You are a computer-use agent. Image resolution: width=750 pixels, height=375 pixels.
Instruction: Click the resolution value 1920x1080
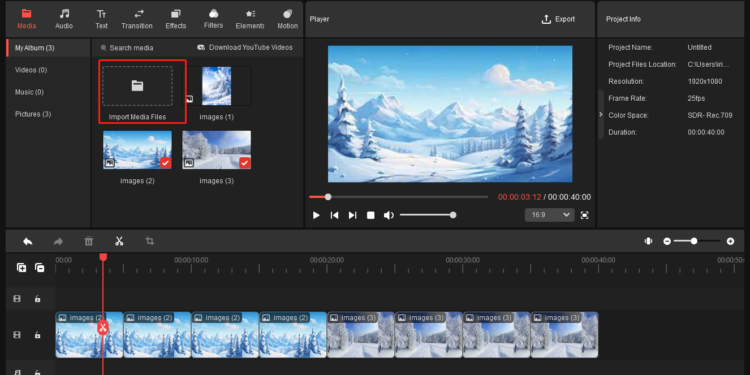coord(705,81)
